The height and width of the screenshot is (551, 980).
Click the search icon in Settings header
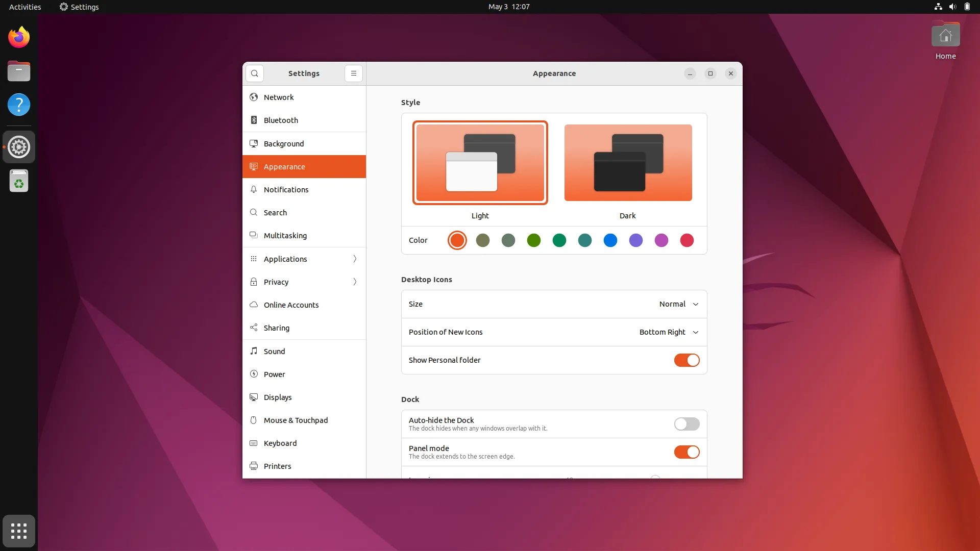(x=255, y=73)
